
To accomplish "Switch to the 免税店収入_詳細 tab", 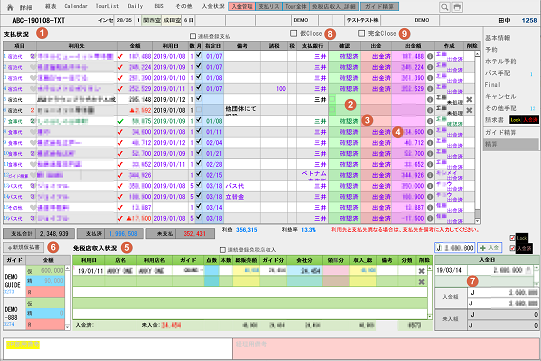I will [334, 6].
